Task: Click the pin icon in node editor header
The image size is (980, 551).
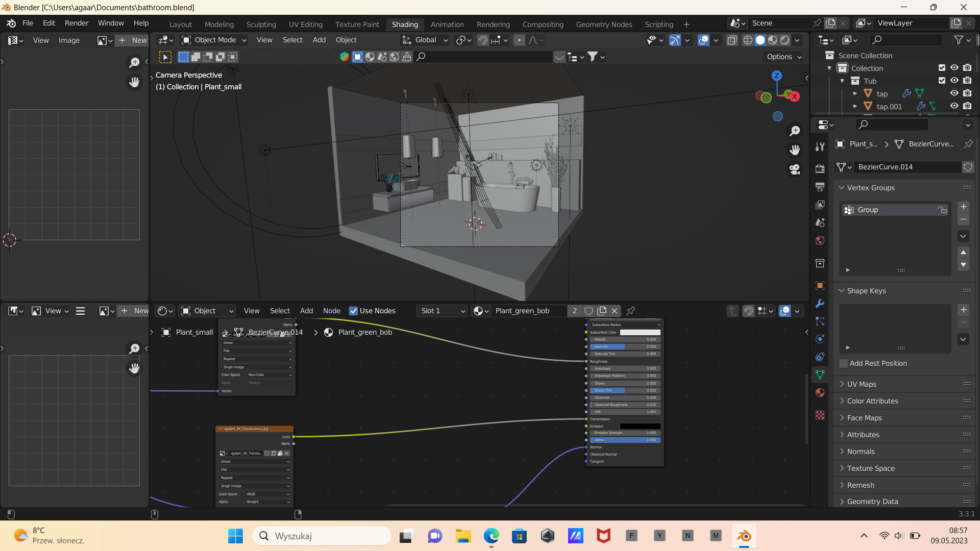Action: [x=631, y=311]
